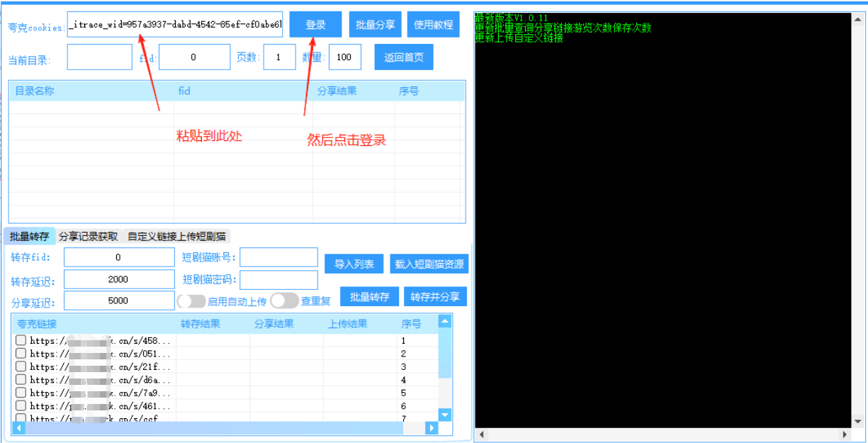Click the fid column header in directory table

(243, 91)
